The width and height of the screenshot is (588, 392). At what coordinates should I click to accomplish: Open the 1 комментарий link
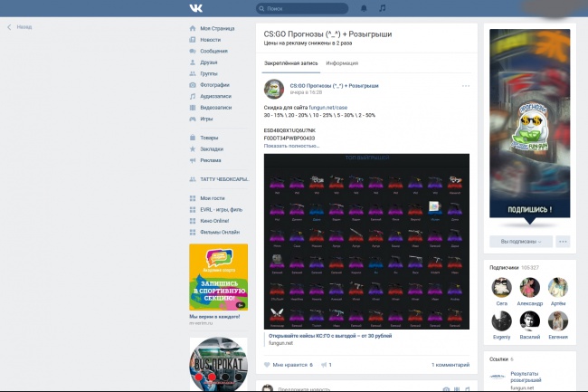tap(450, 365)
